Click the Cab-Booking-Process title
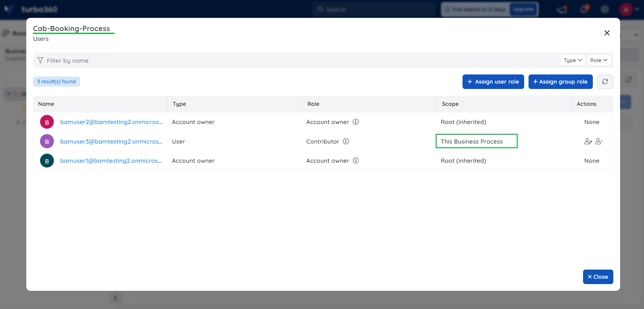The image size is (644, 309). click(x=71, y=29)
